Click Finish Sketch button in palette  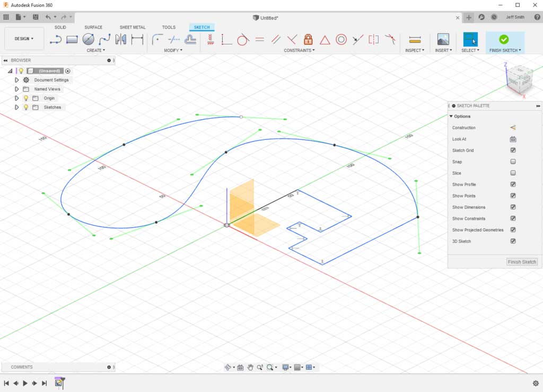(522, 262)
